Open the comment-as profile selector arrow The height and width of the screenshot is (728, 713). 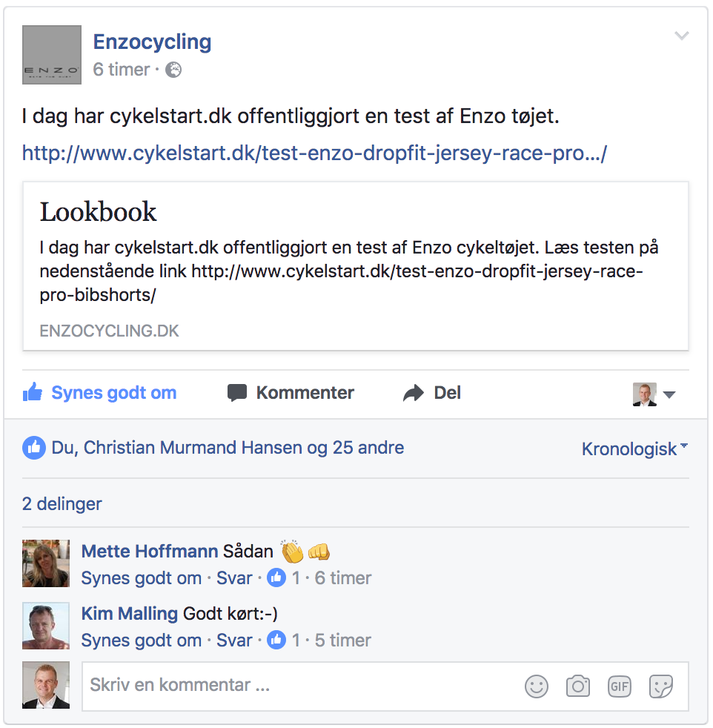669,394
